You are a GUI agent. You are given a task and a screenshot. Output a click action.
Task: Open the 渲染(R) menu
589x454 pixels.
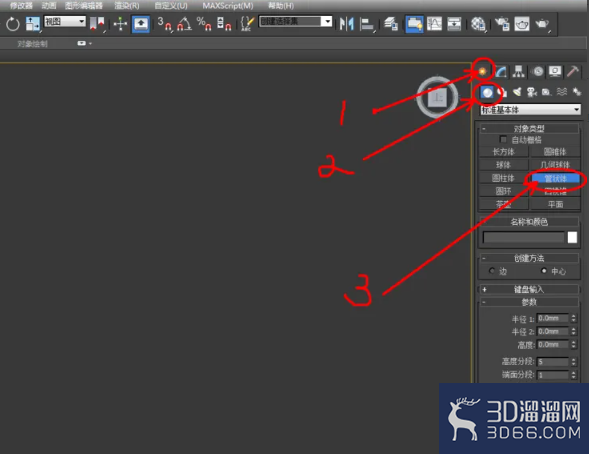pyautogui.click(x=127, y=6)
